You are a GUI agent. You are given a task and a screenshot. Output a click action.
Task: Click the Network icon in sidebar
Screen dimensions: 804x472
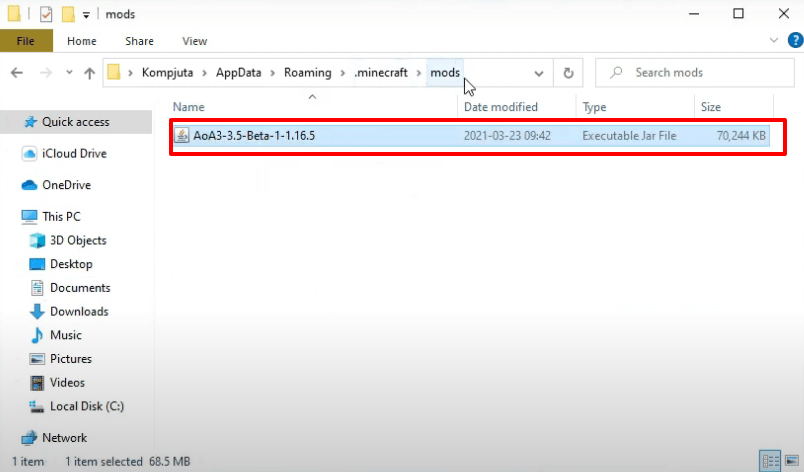(x=29, y=438)
